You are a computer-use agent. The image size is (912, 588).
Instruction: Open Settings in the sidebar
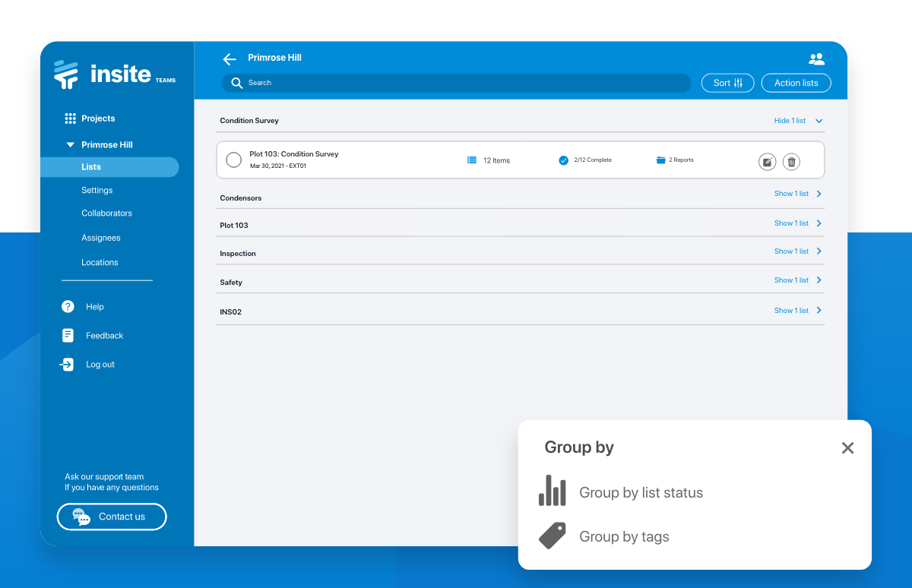click(97, 191)
